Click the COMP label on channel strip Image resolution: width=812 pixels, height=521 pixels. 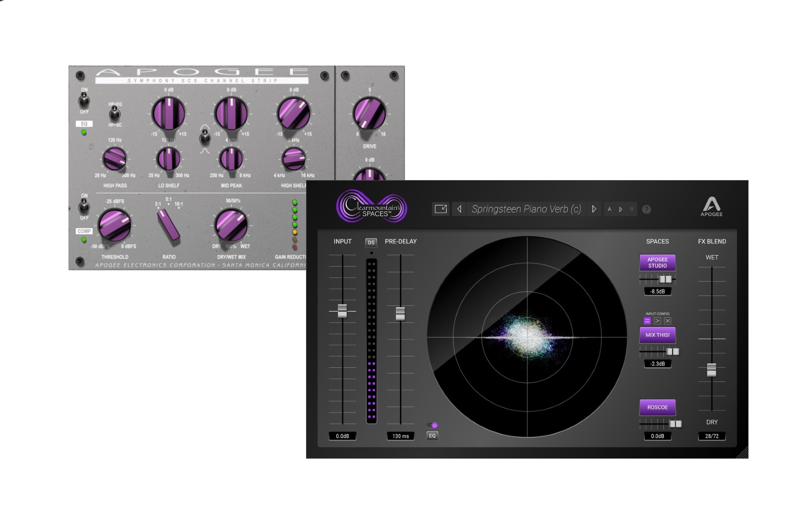pyautogui.click(x=84, y=231)
